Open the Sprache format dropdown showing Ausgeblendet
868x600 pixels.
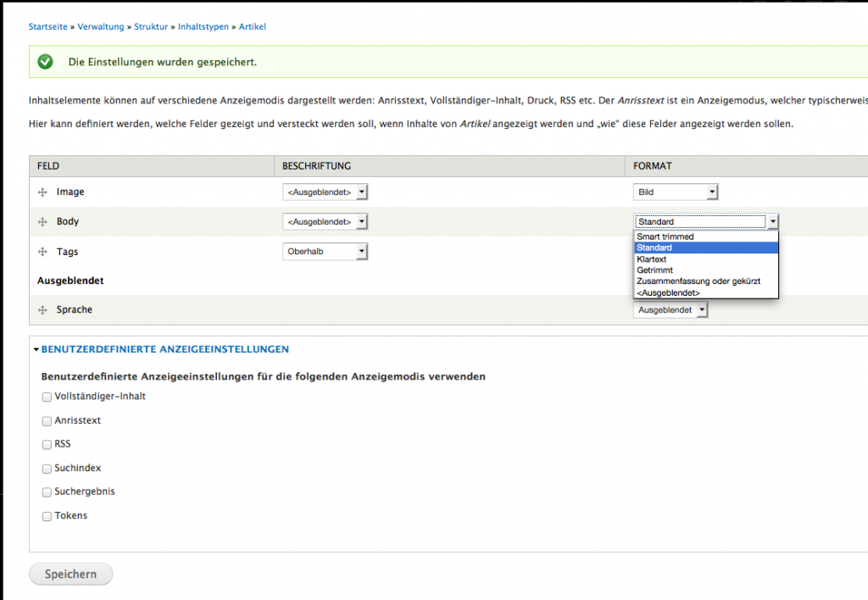(670, 310)
